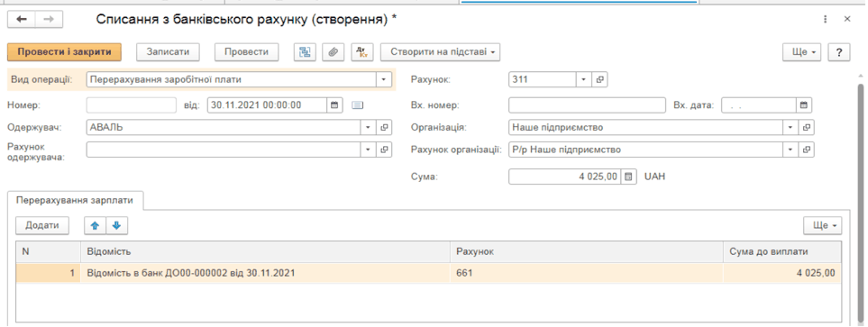Open the calendar for Вх. дата
This screenshot has height=327, width=868.
(x=804, y=105)
